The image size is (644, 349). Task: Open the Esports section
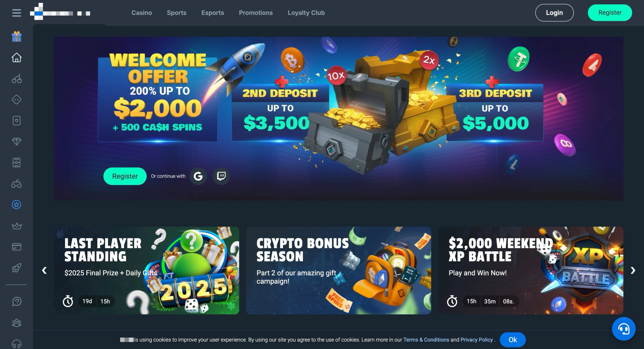click(x=213, y=13)
